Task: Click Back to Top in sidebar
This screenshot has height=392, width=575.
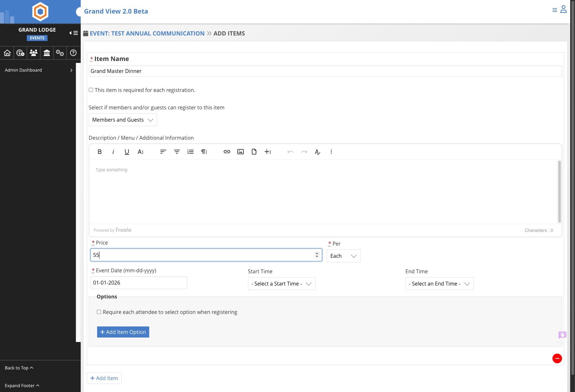Action: [19, 368]
